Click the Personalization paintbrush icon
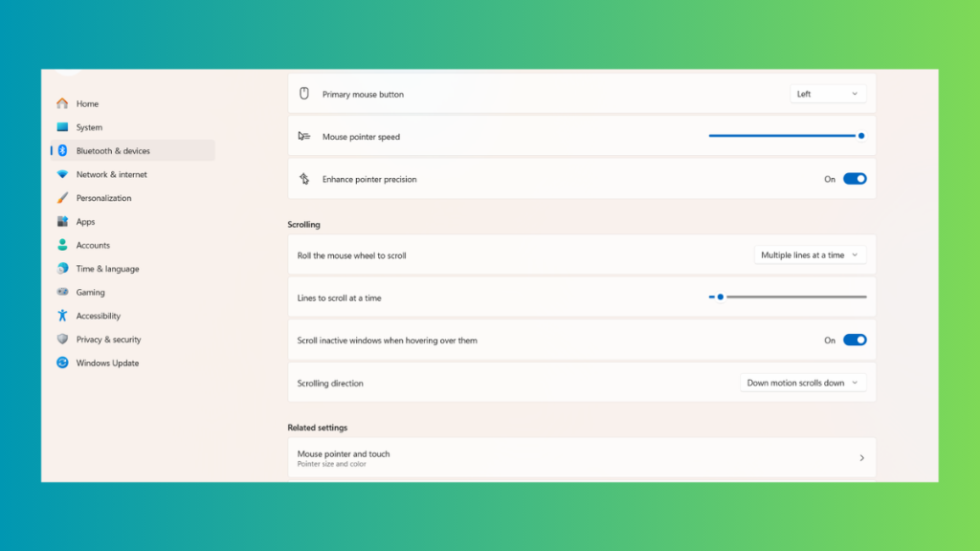980x551 pixels. click(62, 198)
